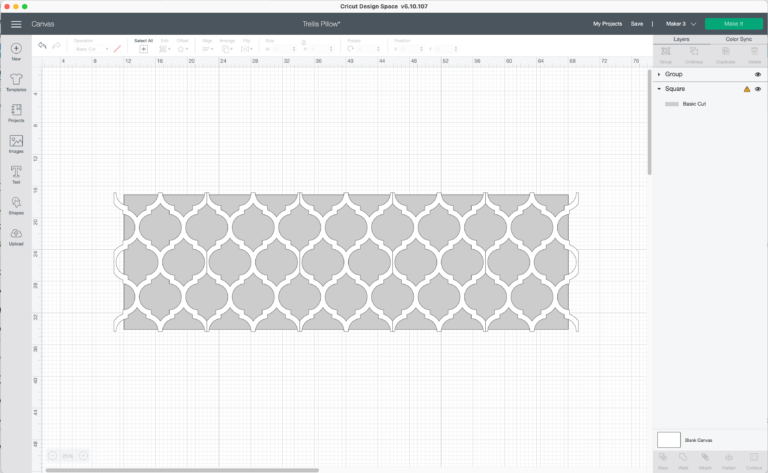Screen dimensions: 768x473
Task: Click the Blank Canvas color swatch
Action: click(668, 439)
